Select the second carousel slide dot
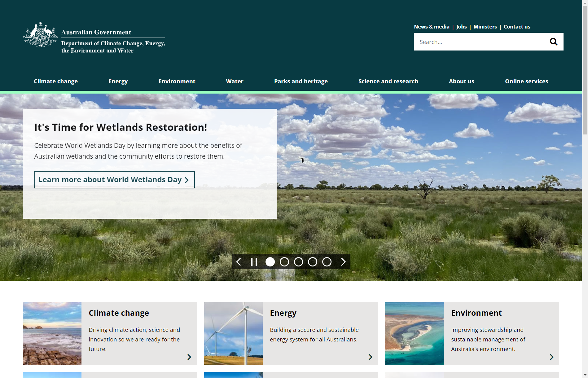588x378 pixels. coord(284,262)
